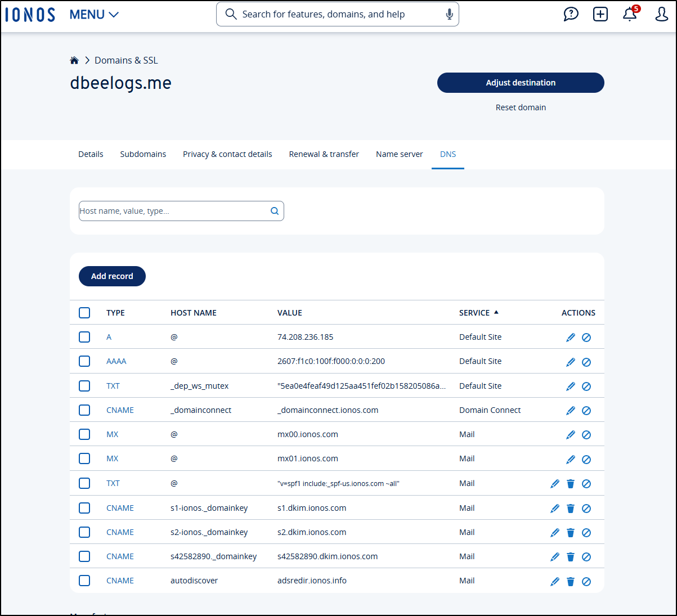Select the SPF TXT record checkbox

(x=84, y=483)
